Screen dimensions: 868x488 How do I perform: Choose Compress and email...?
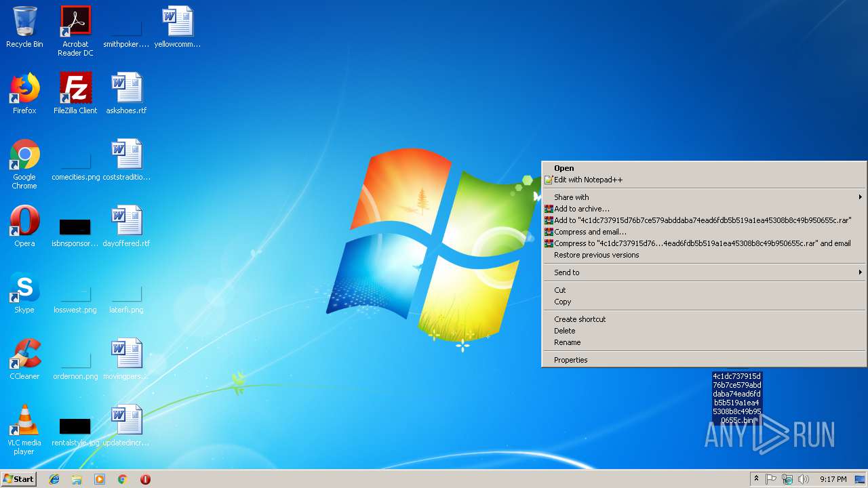(704, 232)
